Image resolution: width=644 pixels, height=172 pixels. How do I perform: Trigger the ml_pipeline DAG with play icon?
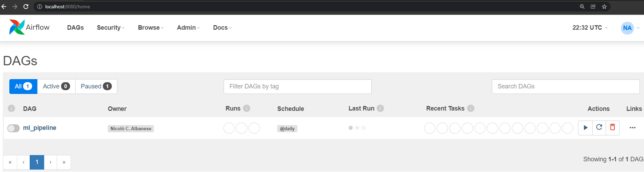pos(585,128)
